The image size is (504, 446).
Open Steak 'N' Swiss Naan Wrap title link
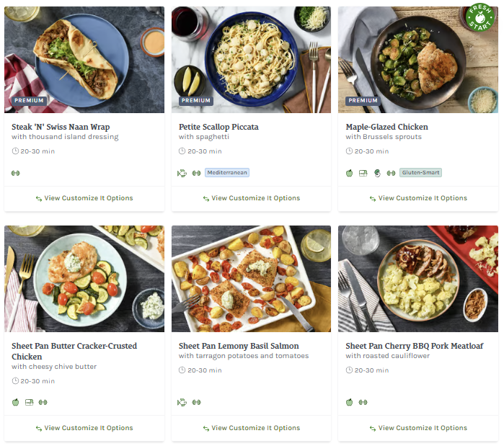pos(61,127)
